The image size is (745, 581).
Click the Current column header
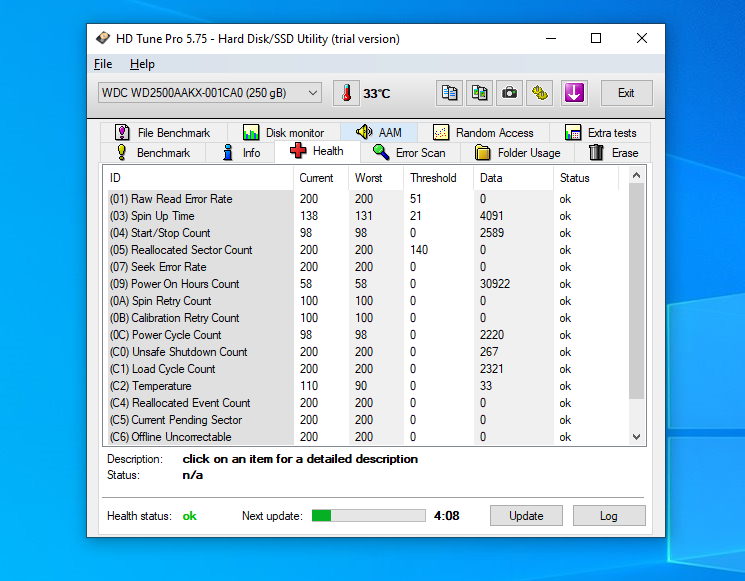[x=321, y=178]
